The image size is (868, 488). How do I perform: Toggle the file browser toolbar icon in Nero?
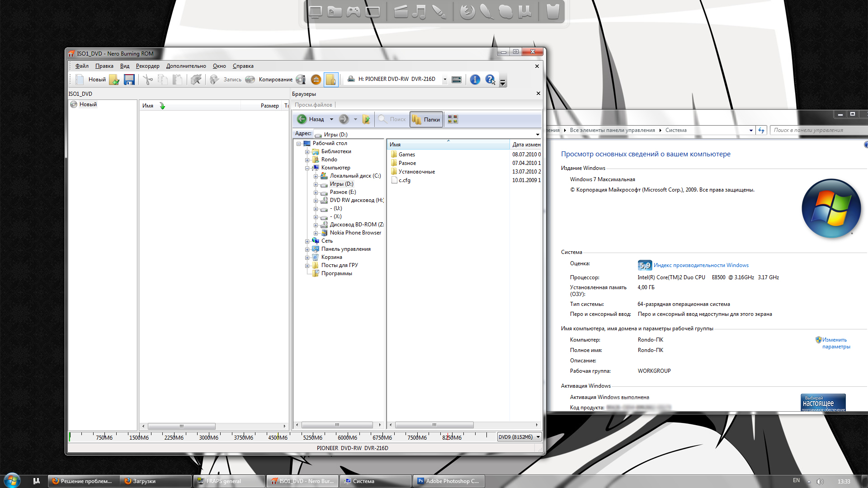coord(331,80)
